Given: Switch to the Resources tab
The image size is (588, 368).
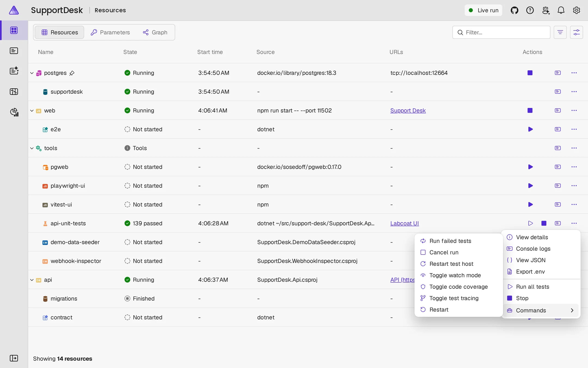Looking at the screenshot, I should coord(59,32).
